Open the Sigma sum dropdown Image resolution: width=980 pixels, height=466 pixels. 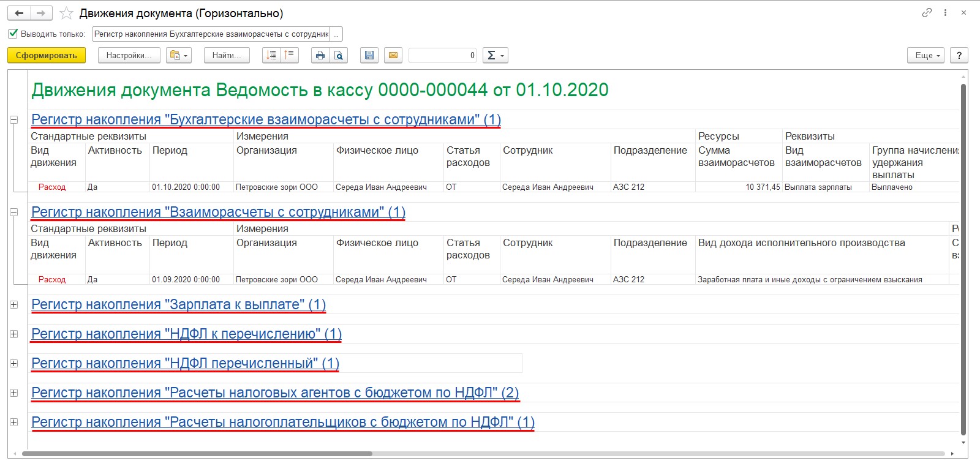tap(496, 55)
